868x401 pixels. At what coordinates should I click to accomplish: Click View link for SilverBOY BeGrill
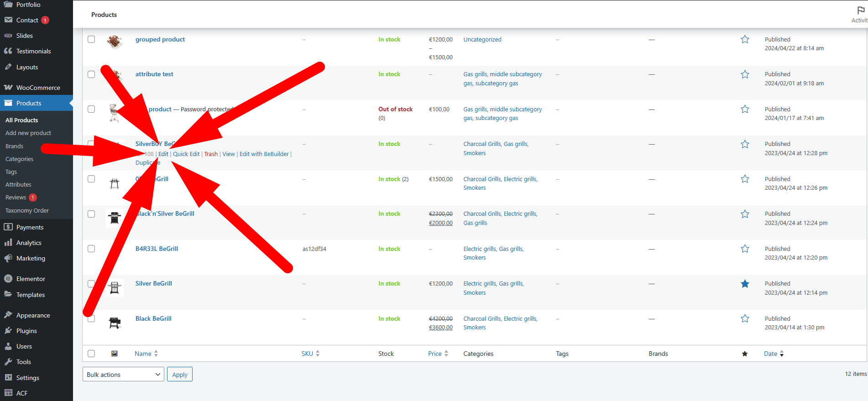pos(229,154)
